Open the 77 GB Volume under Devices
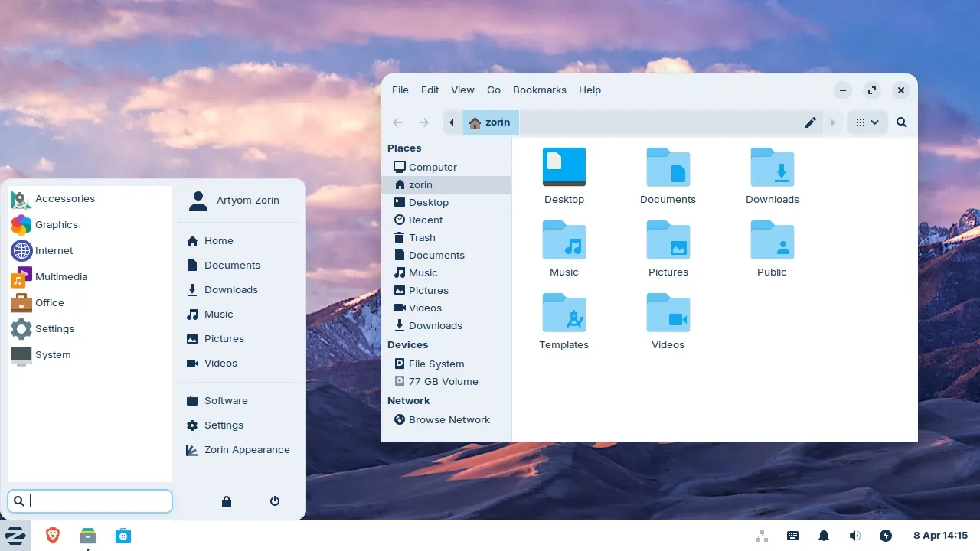Image resolution: width=980 pixels, height=551 pixels. (443, 381)
